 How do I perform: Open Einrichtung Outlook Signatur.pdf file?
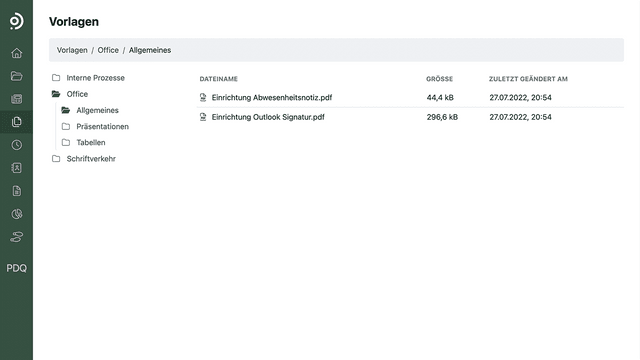[x=268, y=117]
